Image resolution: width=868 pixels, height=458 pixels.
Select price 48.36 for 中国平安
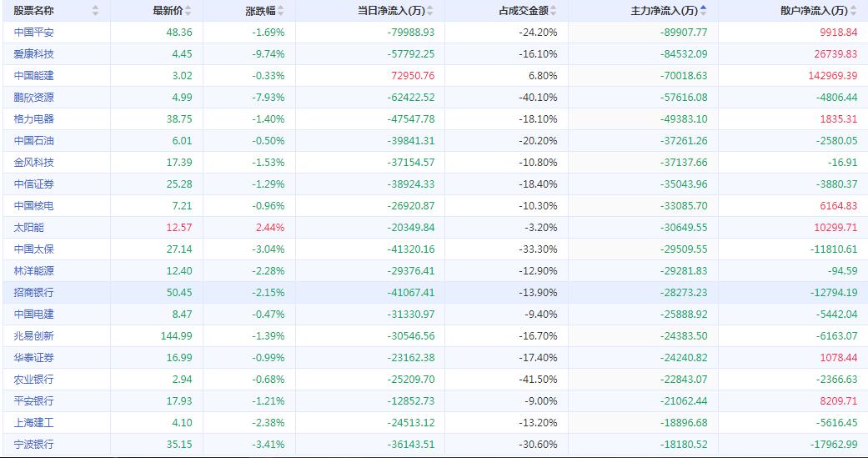179,33
